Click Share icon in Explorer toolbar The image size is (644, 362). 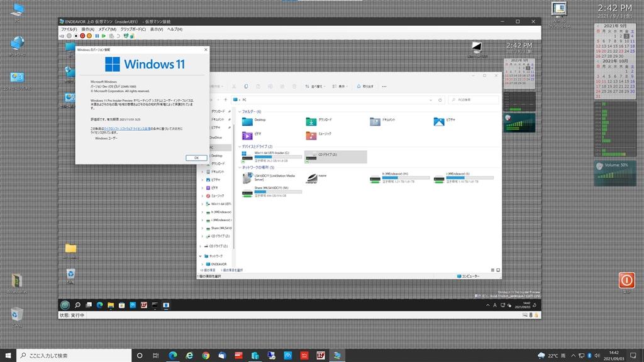tap(282, 86)
